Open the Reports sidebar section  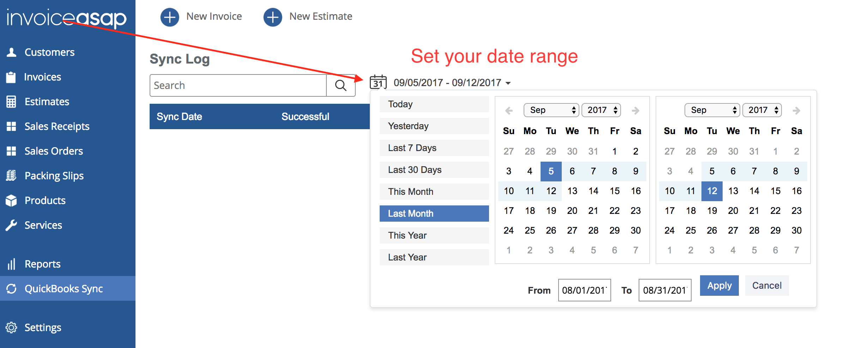pyautogui.click(x=42, y=264)
